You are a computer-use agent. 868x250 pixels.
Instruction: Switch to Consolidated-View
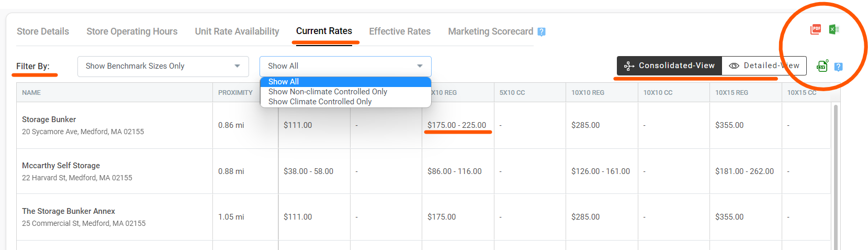[x=669, y=66]
